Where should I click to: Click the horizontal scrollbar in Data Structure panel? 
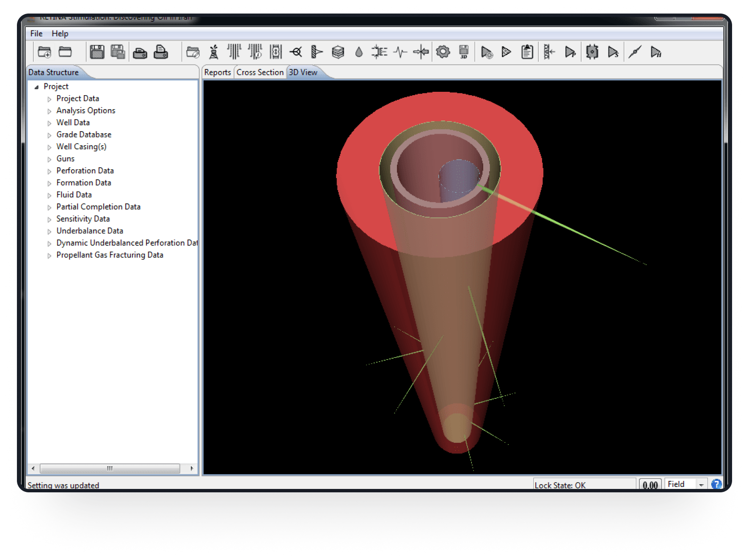click(110, 468)
